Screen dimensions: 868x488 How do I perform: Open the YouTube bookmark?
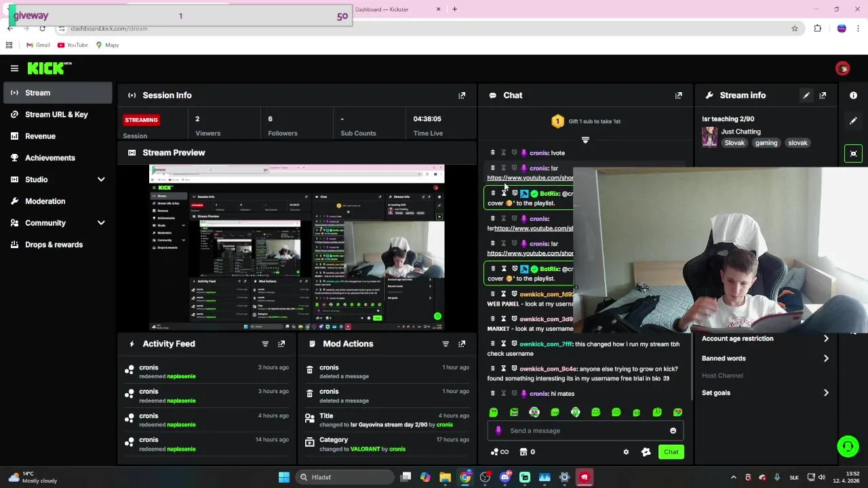(x=73, y=45)
